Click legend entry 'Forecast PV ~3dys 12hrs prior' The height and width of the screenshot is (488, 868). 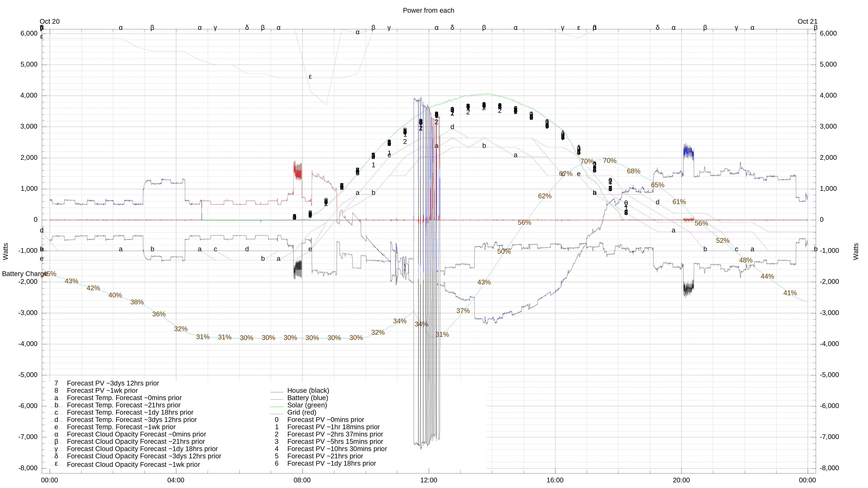coord(113,383)
